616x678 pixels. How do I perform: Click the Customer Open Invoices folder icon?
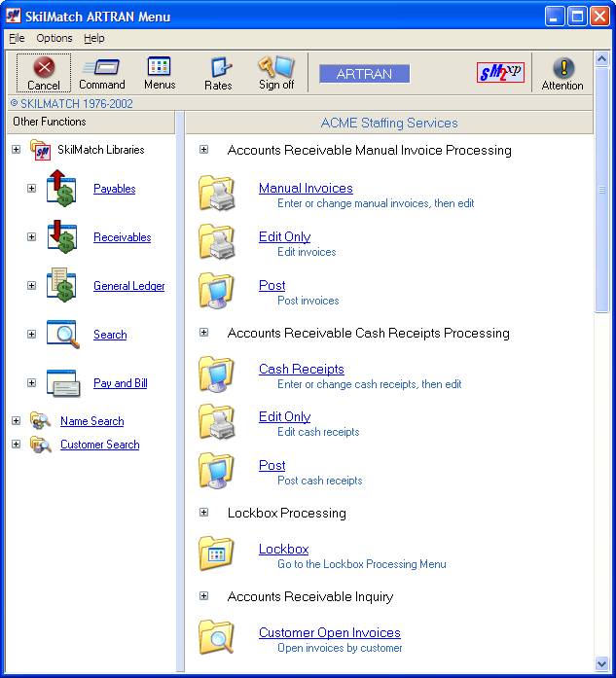217,637
